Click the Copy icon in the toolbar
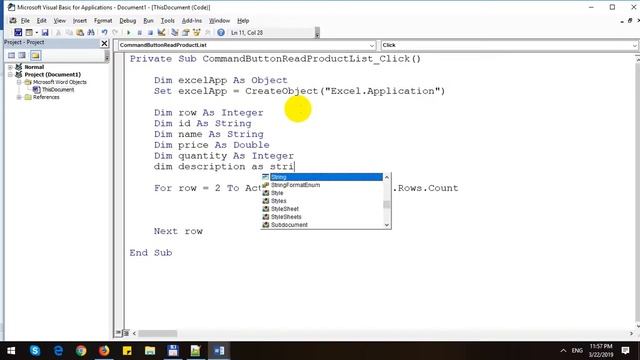 coord(69,32)
